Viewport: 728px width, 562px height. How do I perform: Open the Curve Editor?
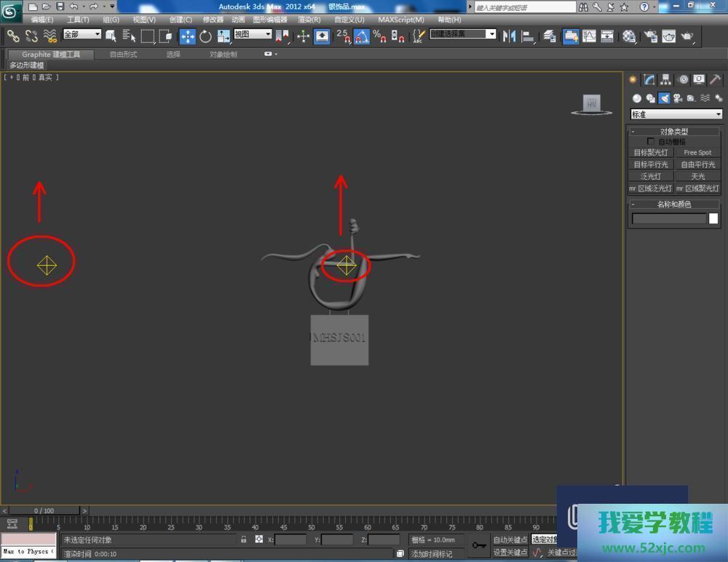pyautogui.click(x=589, y=36)
